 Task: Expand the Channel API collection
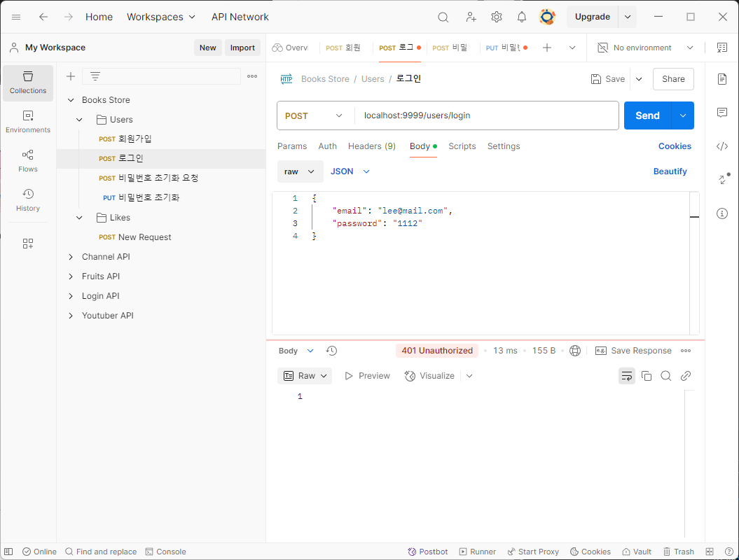tap(71, 257)
